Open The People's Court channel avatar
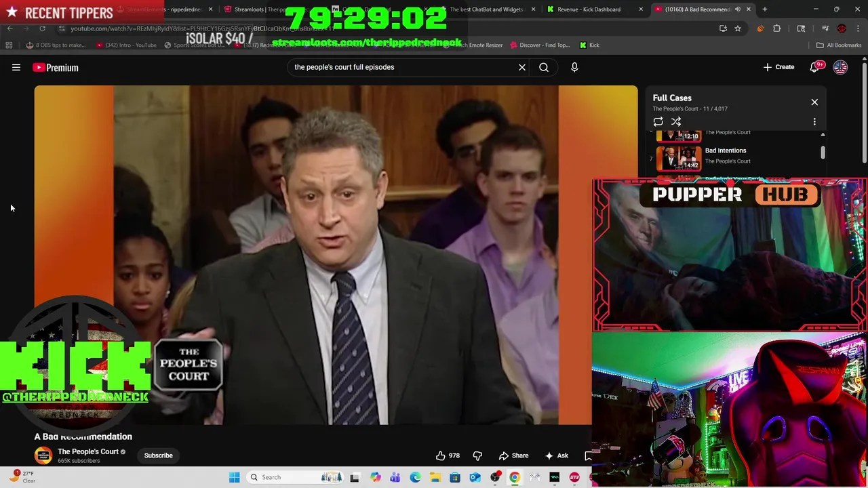 (43, 455)
